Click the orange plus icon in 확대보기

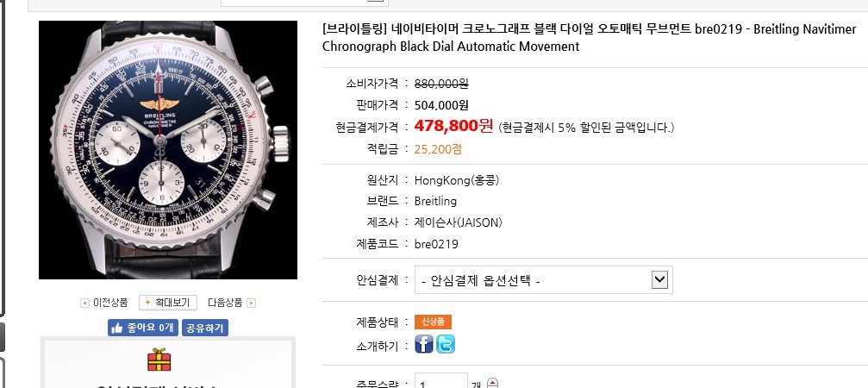click(147, 303)
